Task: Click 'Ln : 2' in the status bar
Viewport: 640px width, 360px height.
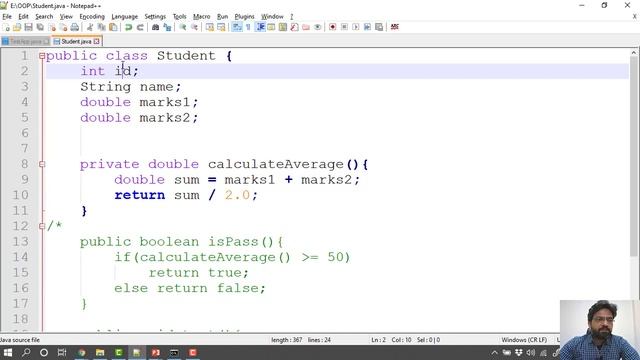Action: coord(378,340)
